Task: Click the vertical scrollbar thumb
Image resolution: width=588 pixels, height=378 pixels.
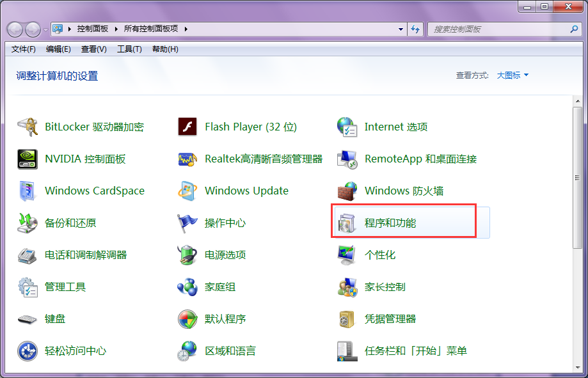Action: pos(578,177)
